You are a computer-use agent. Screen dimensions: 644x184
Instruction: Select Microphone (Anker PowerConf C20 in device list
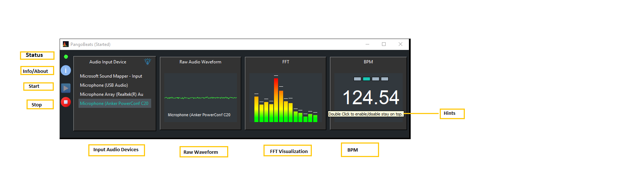pyautogui.click(x=114, y=103)
